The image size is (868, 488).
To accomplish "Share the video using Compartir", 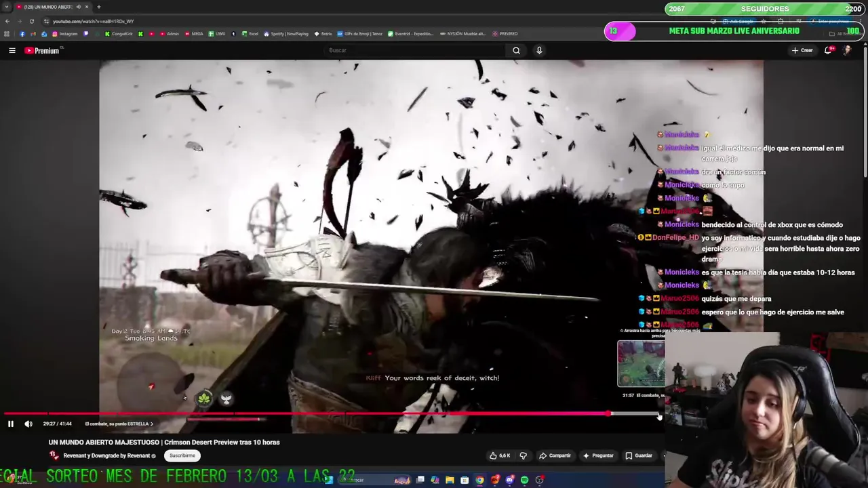I will (555, 455).
